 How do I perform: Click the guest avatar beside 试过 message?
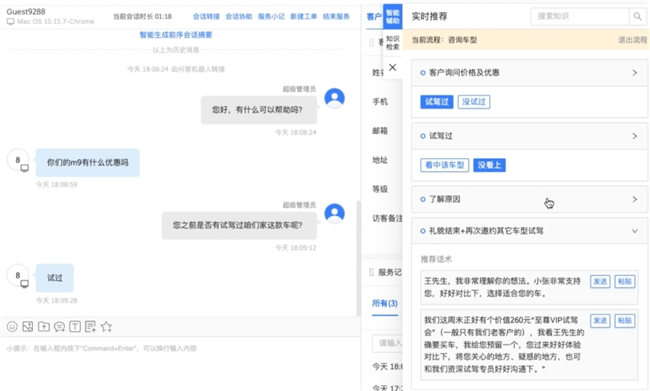click(x=18, y=276)
